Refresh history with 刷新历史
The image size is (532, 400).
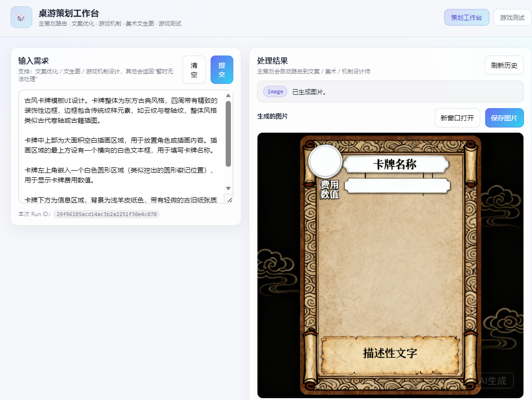pos(504,65)
